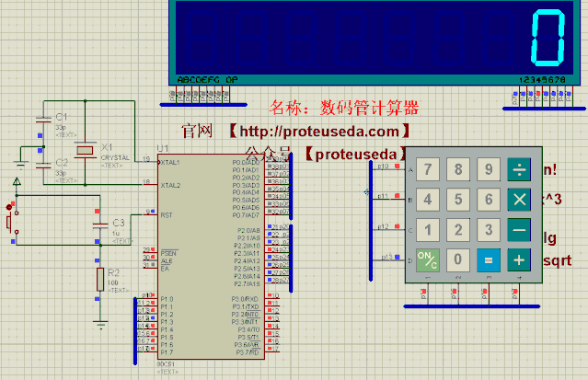Viewport: 588px width, 380px height.
Task: Select capacitor C2 symbol
Action: [x=43, y=165]
